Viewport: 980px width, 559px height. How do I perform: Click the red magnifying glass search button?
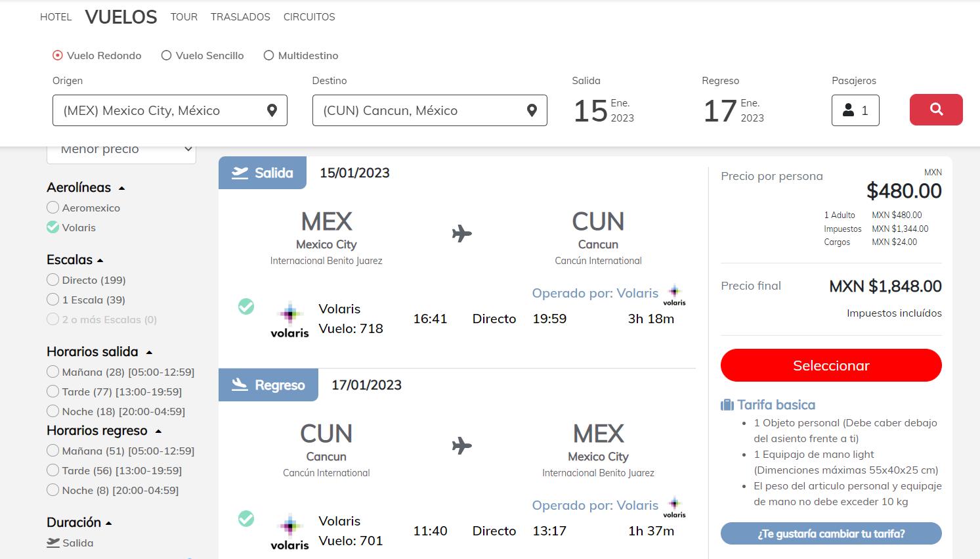tap(936, 110)
